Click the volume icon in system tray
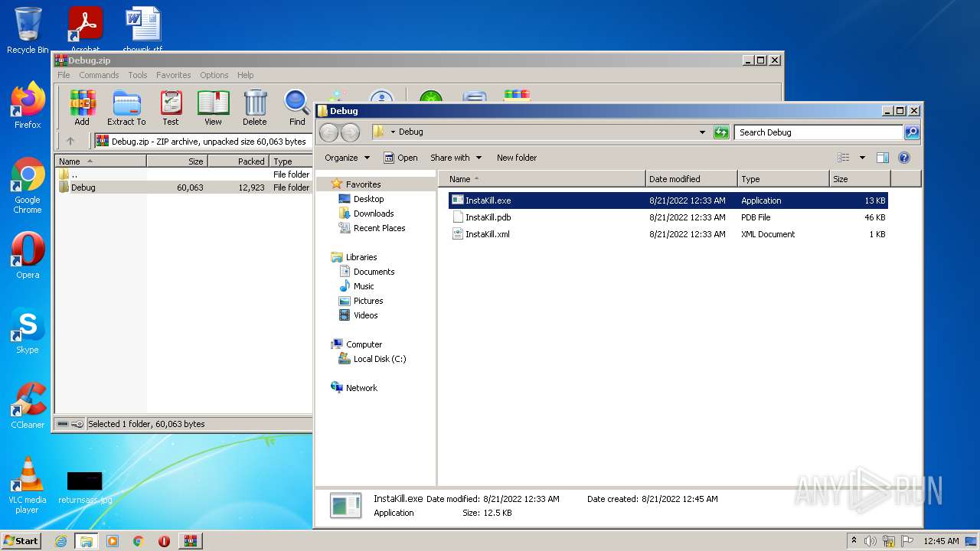The image size is (980, 551). click(871, 541)
